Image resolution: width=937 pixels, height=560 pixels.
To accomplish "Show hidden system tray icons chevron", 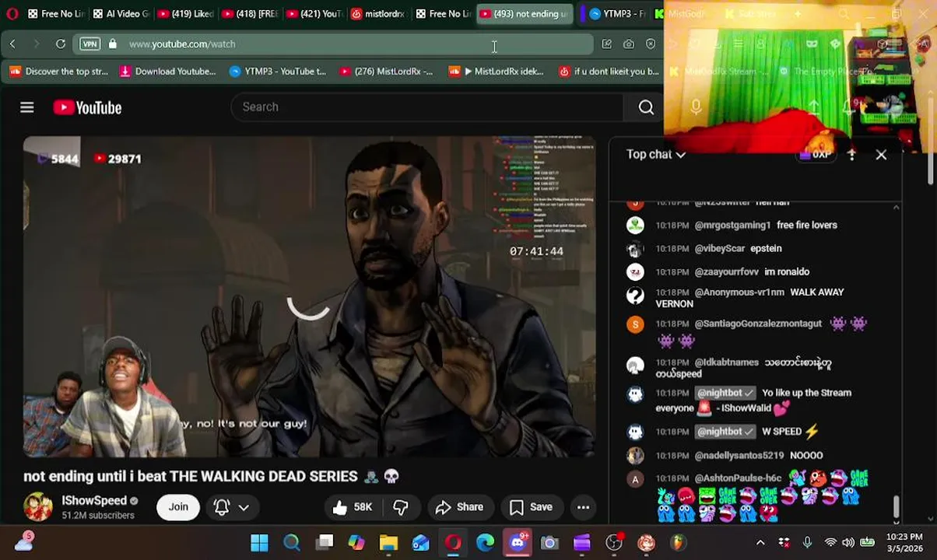I will [760, 543].
